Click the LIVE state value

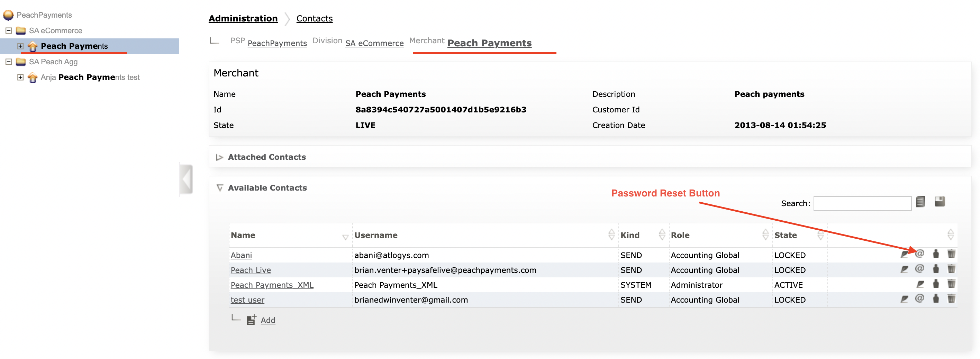point(365,125)
